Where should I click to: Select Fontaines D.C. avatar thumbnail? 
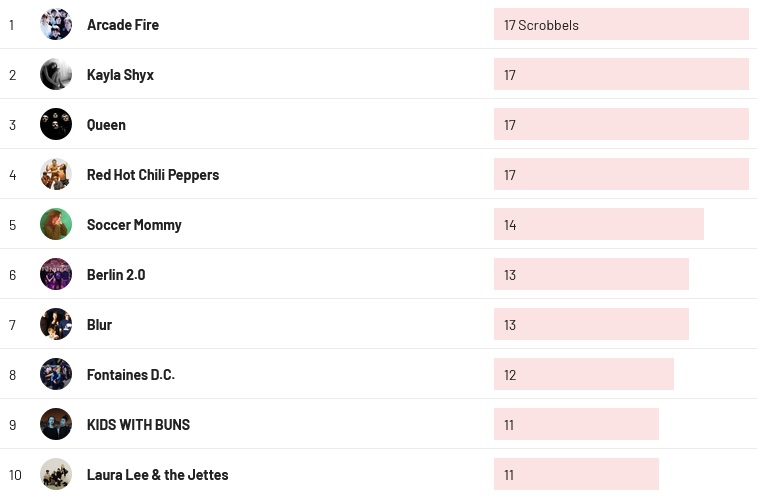pyautogui.click(x=56, y=374)
